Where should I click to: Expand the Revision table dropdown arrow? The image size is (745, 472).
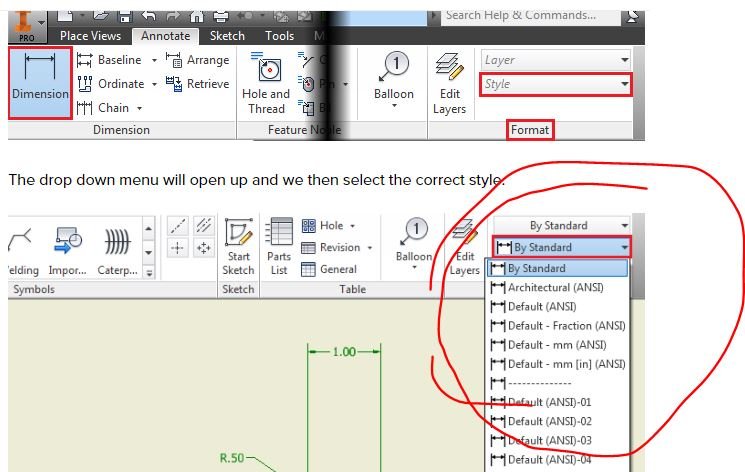coord(370,248)
